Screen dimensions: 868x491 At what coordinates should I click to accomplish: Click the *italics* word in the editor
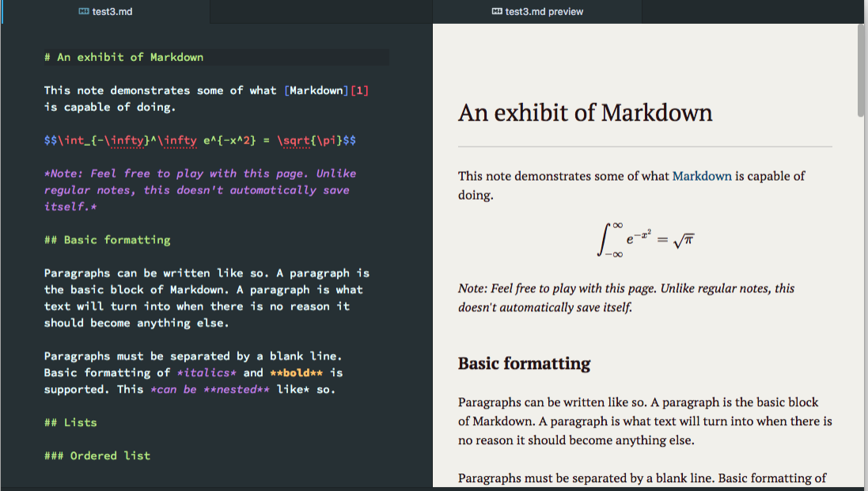[x=206, y=372]
